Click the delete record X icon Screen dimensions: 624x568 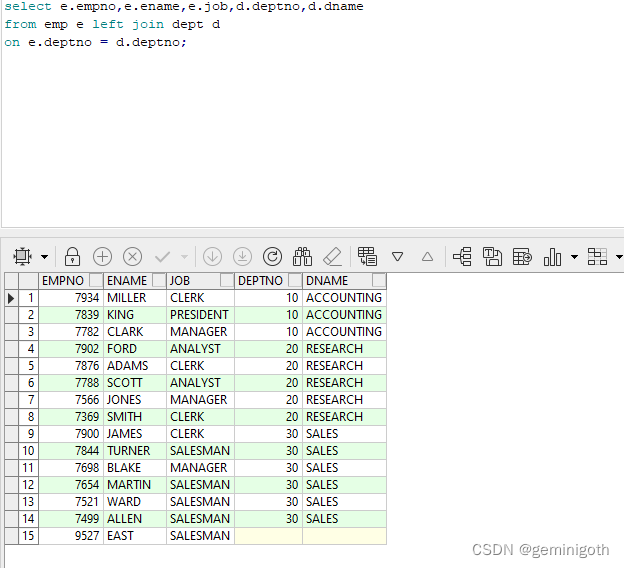133,256
